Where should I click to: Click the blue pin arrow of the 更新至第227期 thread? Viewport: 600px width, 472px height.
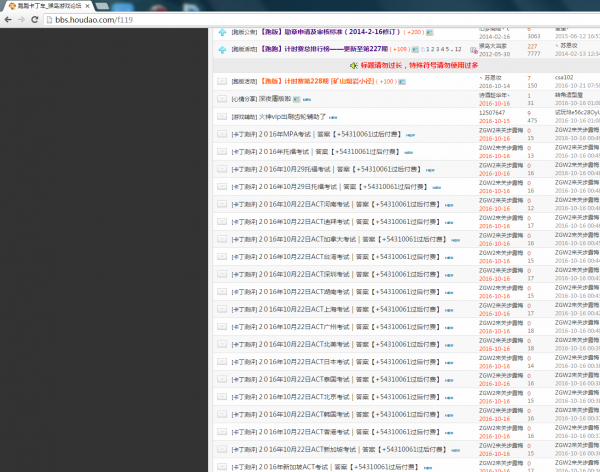point(222,50)
